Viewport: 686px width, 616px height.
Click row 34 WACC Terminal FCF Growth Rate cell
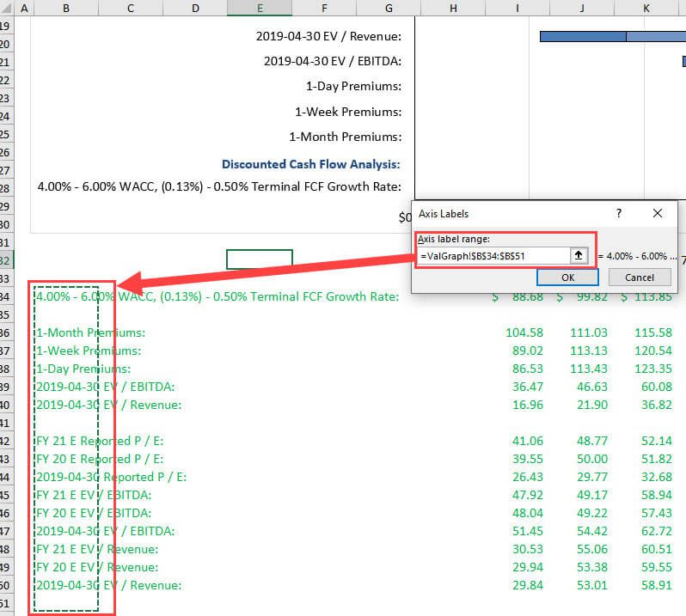tap(217, 296)
